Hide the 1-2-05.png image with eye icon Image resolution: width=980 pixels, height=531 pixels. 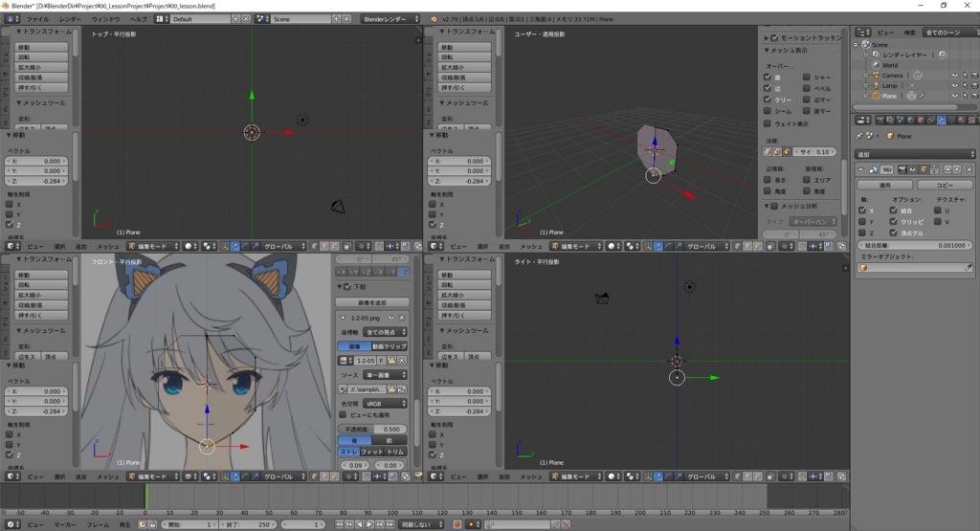click(x=391, y=318)
